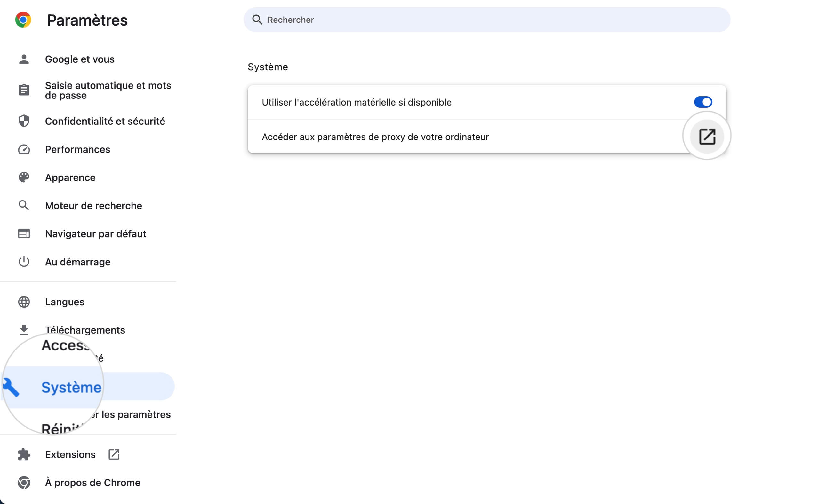Click the clipboard icon for Saisie automatique
This screenshot has height=504, width=818.
(x=24, y=90)
